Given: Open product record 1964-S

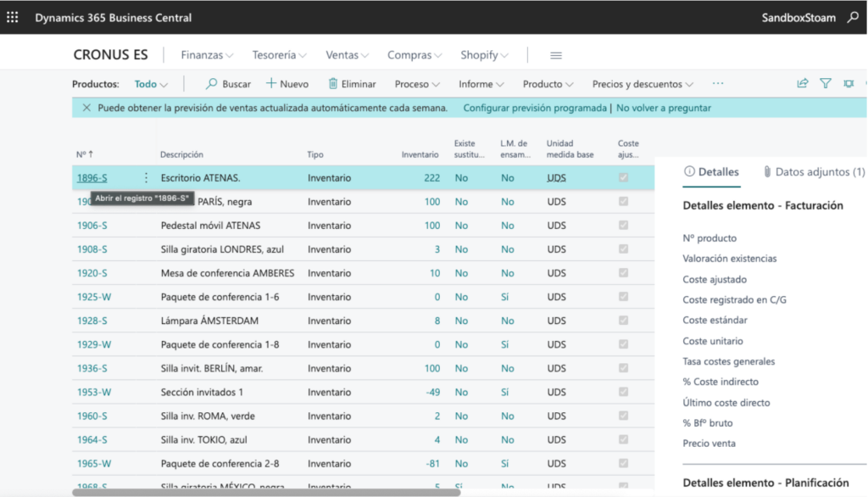Looking at the screenshot, I should click(92, 440).
